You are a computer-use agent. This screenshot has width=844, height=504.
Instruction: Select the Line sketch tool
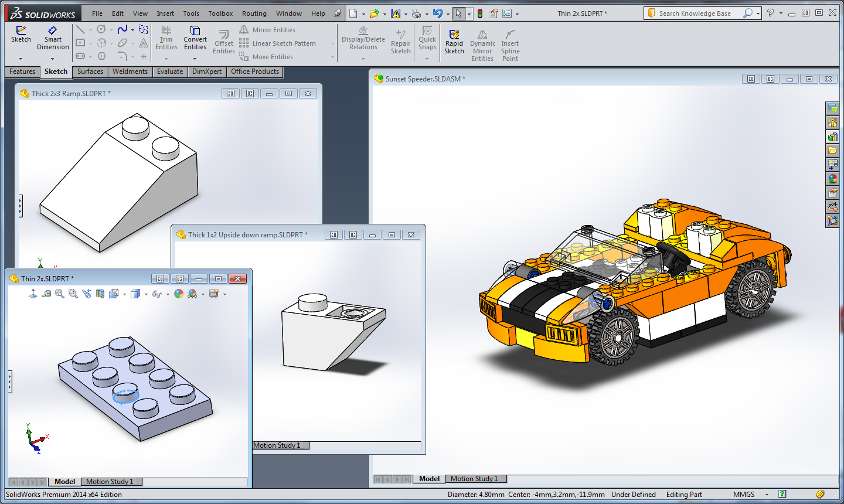[x=80, y=29]
